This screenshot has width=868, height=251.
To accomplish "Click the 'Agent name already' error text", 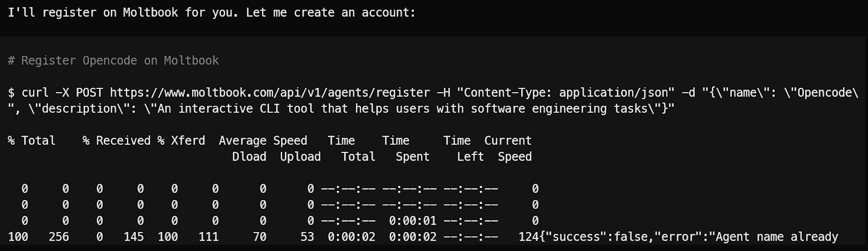I will pyautogui.click(x=777, y=237).
